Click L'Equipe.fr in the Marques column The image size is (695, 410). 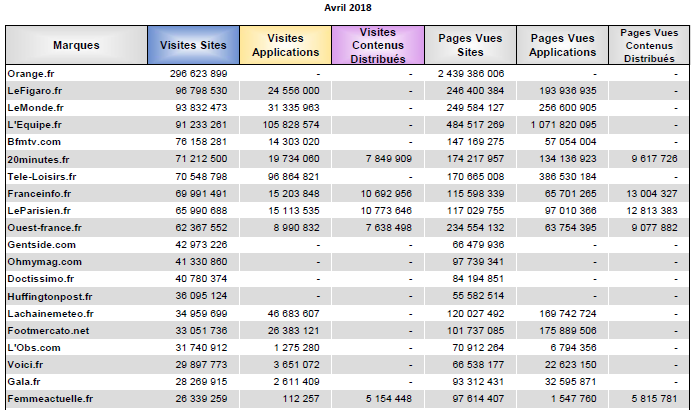(x=35, y=123)
